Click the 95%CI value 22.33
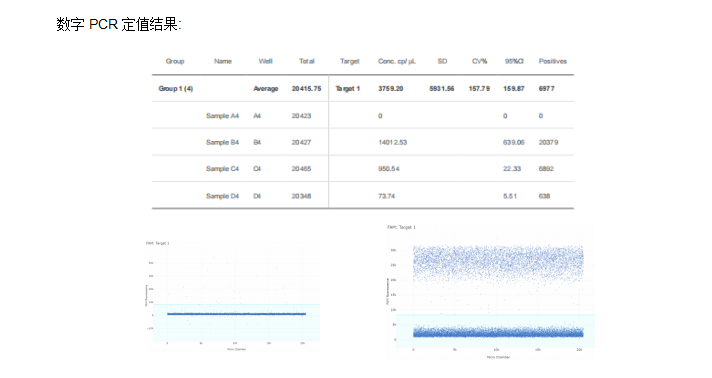The height and width of the screenshot is (378, 712). point(512,169)
